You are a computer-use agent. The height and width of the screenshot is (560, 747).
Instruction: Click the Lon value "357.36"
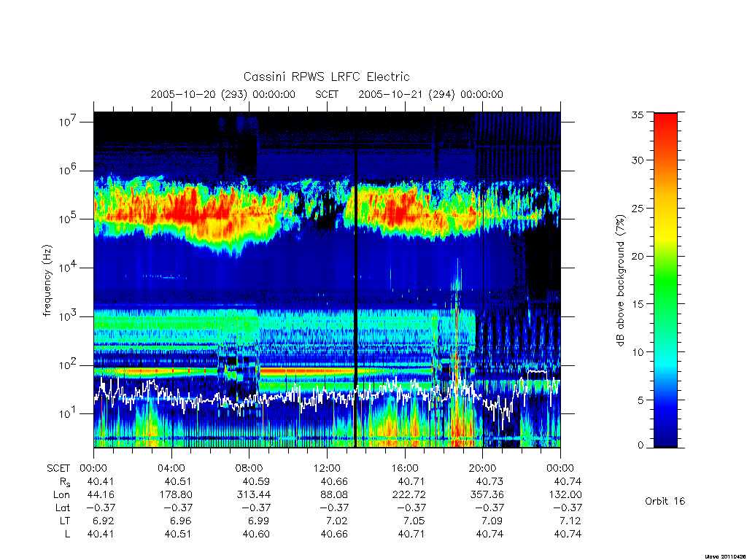click(x=487, y=495)
